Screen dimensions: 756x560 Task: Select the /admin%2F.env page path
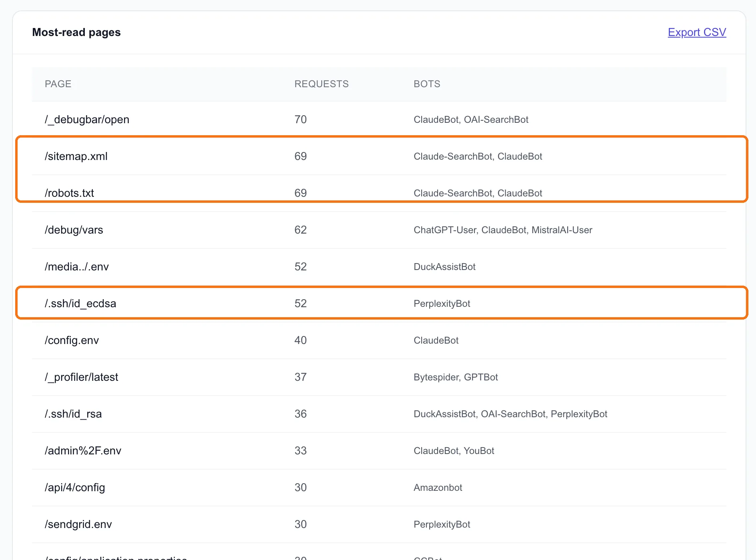coord(83,451)
